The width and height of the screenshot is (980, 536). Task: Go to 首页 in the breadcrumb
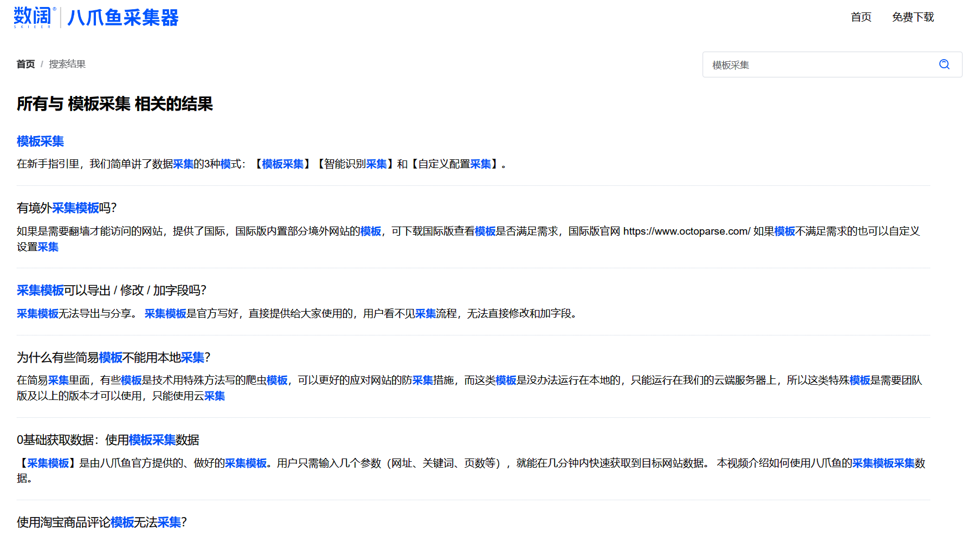pyautogui.click(x=25, y=64)
